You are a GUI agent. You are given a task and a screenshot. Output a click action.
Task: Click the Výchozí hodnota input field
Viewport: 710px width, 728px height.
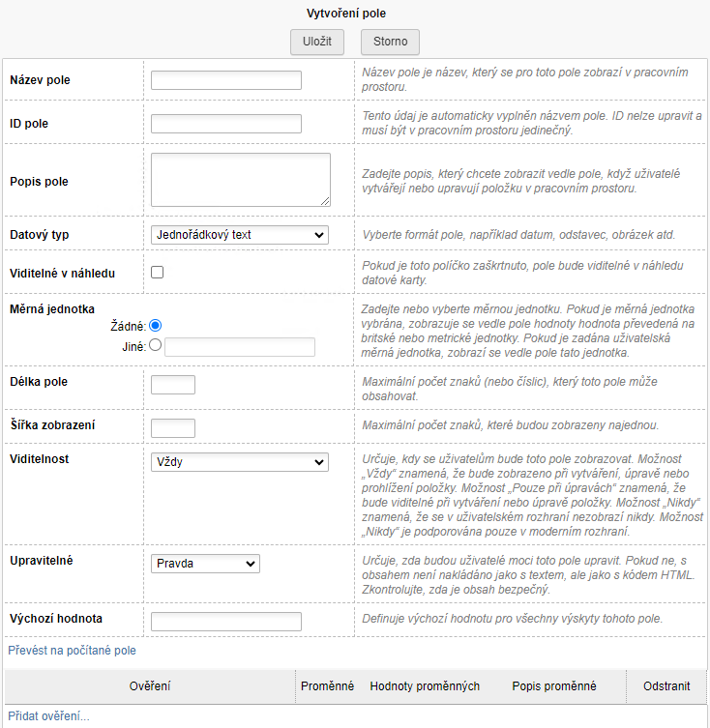click(226, 622)
